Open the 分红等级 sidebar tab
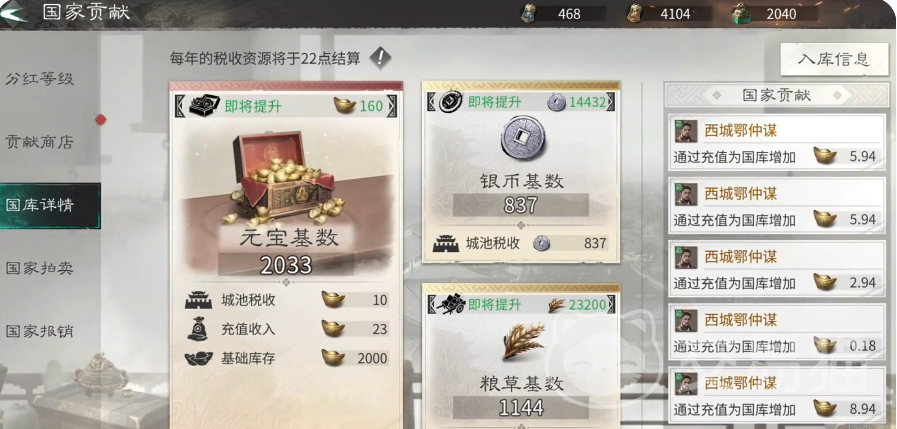 (x=39, y=79)
